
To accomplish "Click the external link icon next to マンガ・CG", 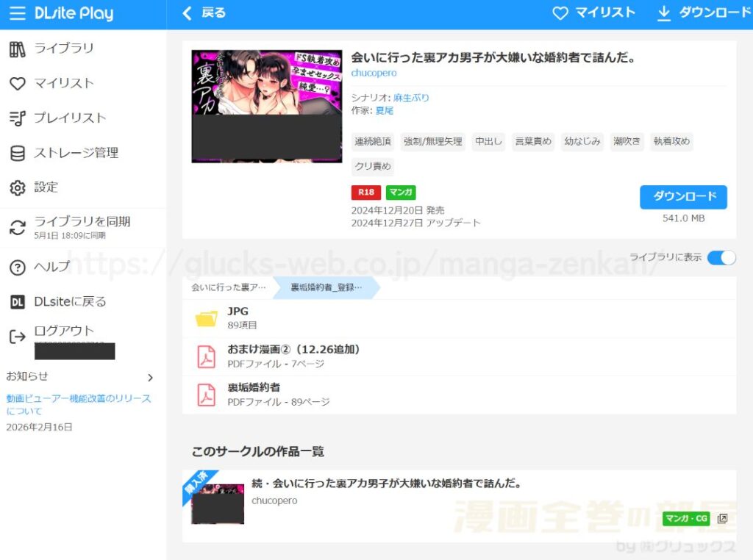I will coord(722,519).
